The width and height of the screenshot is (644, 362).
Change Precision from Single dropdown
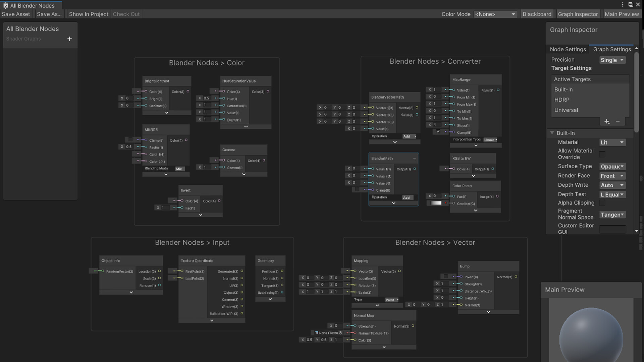(612, 60)
